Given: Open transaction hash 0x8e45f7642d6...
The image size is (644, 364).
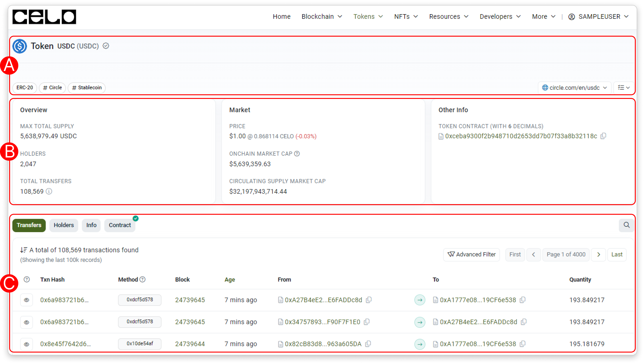Looking at the screenshot, I should point(65,344).
